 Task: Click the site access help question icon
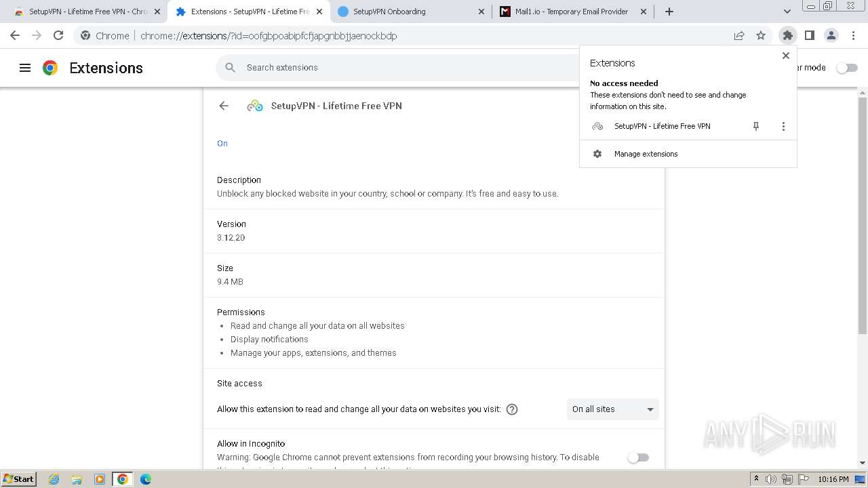point(512,409)
